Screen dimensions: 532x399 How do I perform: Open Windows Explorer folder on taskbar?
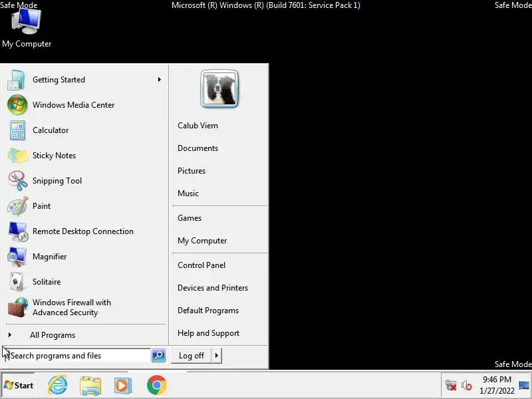[90, 386]
